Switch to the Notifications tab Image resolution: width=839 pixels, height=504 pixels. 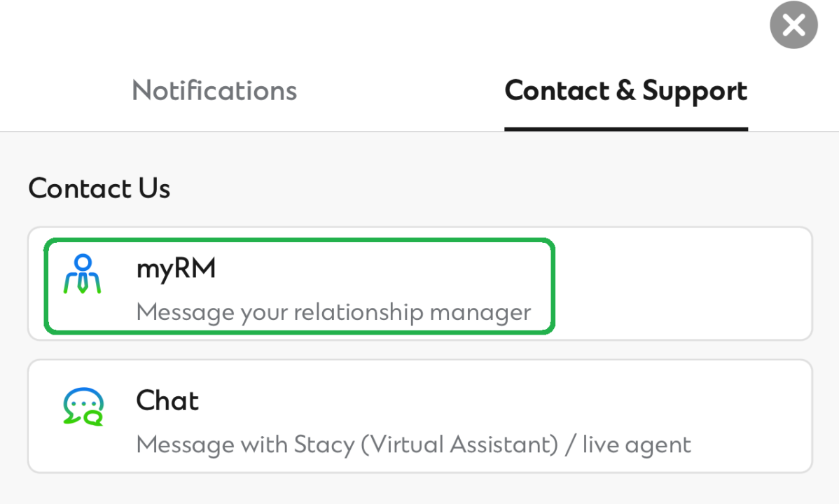pos(214,91)
